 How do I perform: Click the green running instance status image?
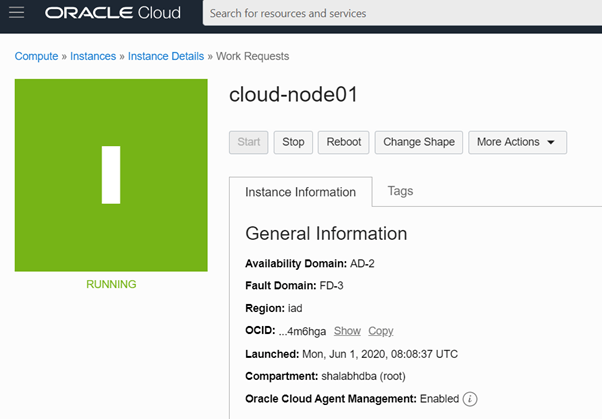click(111, 175)
